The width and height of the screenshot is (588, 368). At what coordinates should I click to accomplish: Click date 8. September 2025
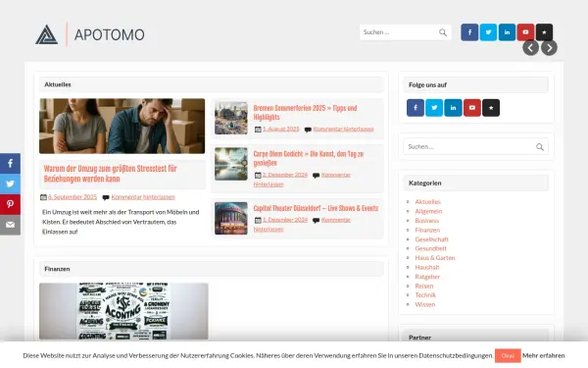[73, 197]
